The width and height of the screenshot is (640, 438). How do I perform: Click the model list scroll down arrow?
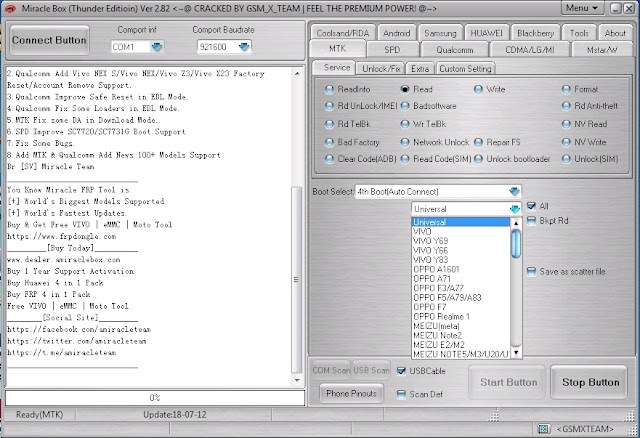coord(516,353)
